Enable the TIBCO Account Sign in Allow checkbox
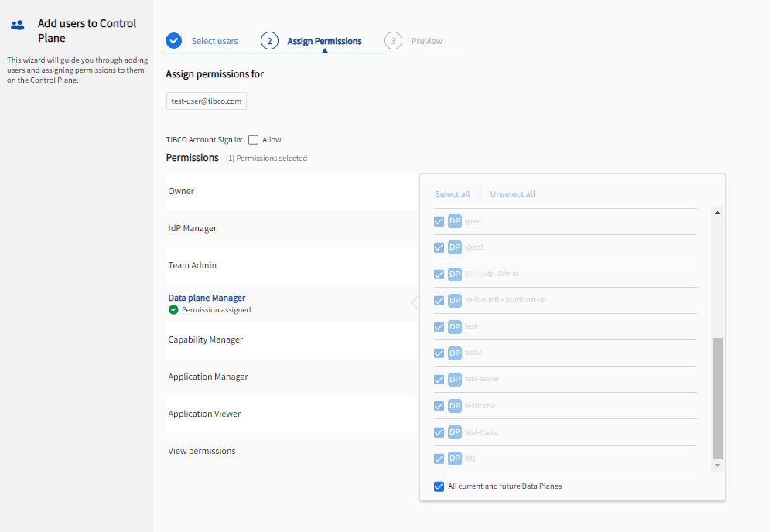Screen dimensions: 769x532 click(253, 140)
